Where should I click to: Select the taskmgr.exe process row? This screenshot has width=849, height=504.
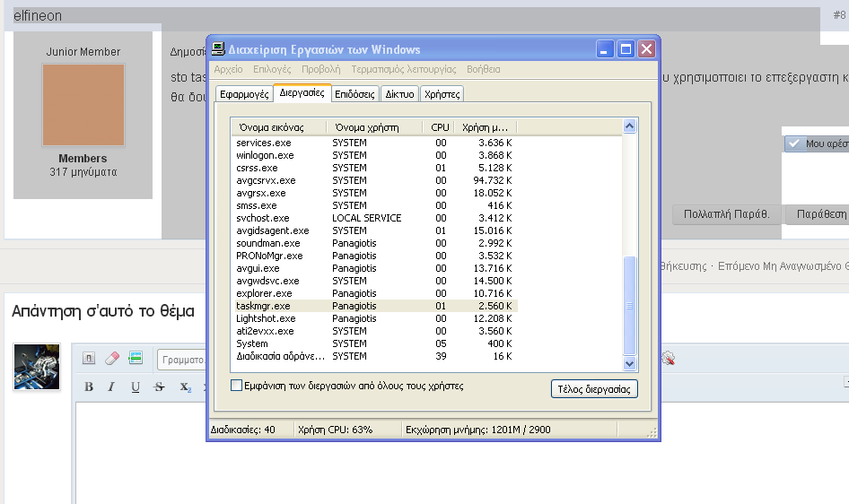click(x=374, y=306)
